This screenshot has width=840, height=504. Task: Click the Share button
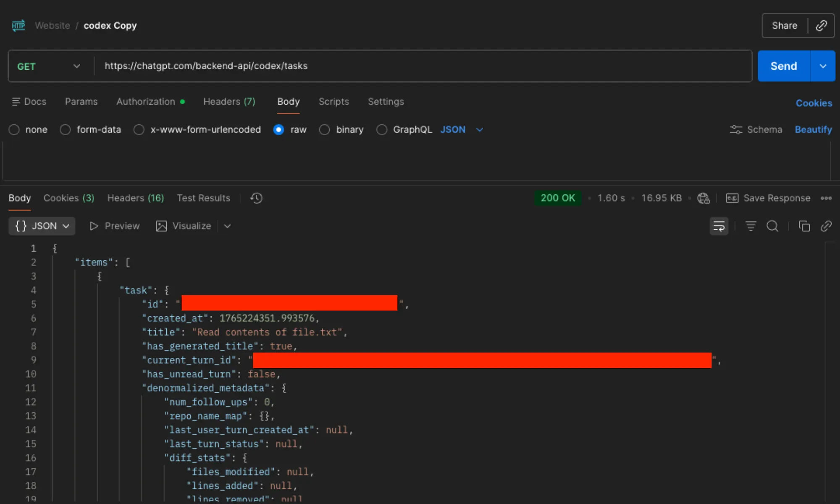pos(784,26)
